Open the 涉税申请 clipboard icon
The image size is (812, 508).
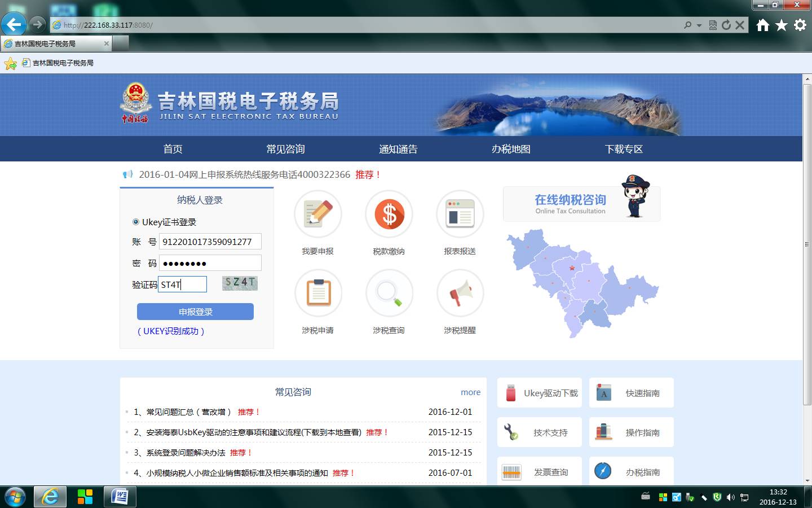point(318,294)
